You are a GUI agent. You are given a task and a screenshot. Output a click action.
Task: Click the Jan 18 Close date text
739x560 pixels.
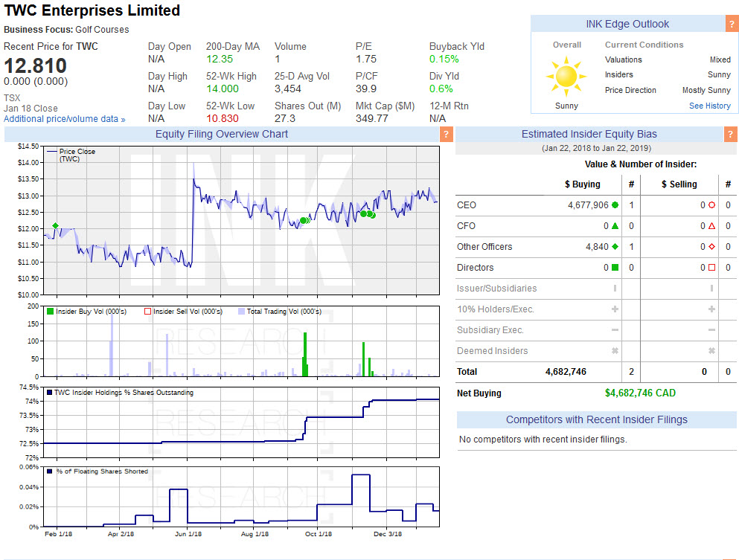(x=31, y=109)
